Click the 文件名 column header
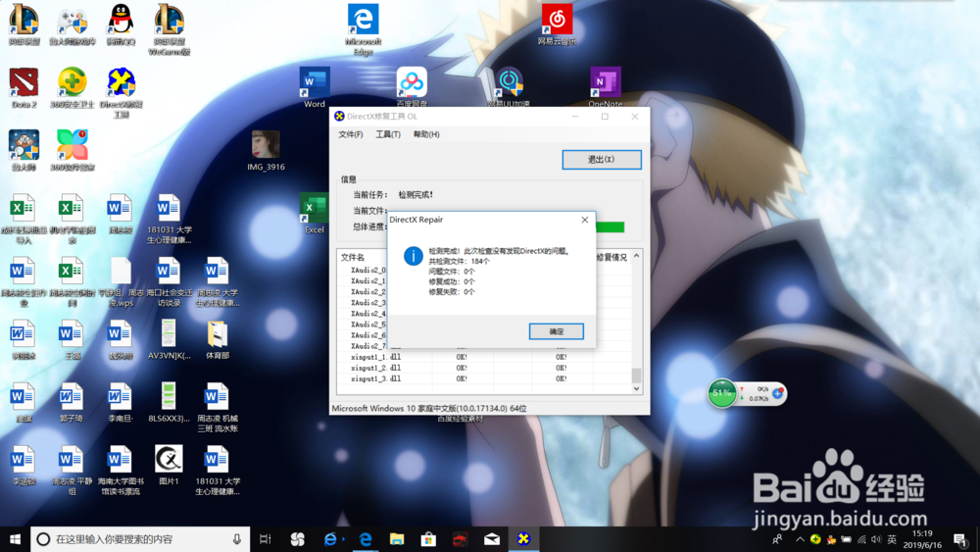Screen dimensions: 980x552 353,257
